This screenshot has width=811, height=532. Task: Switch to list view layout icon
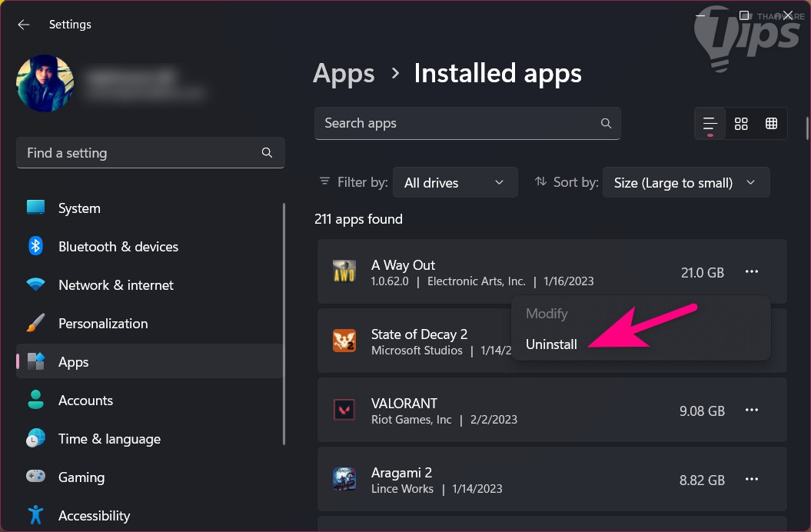click(710, 123)
